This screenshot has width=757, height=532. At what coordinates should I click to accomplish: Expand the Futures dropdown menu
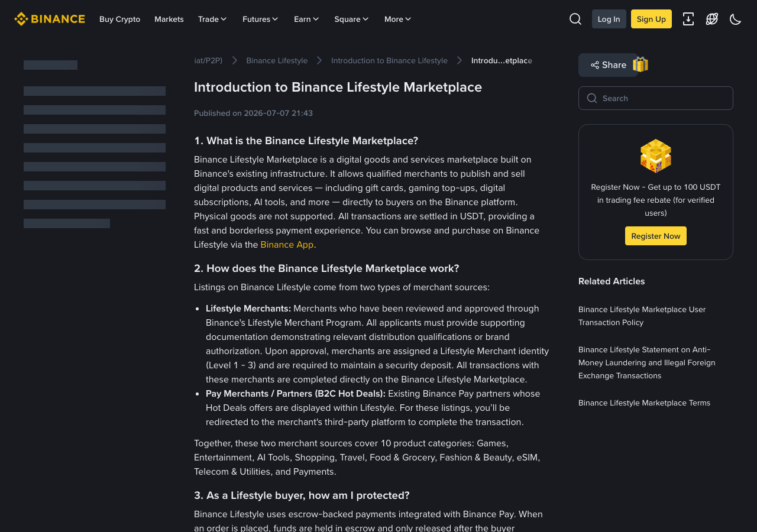[260, 19]
